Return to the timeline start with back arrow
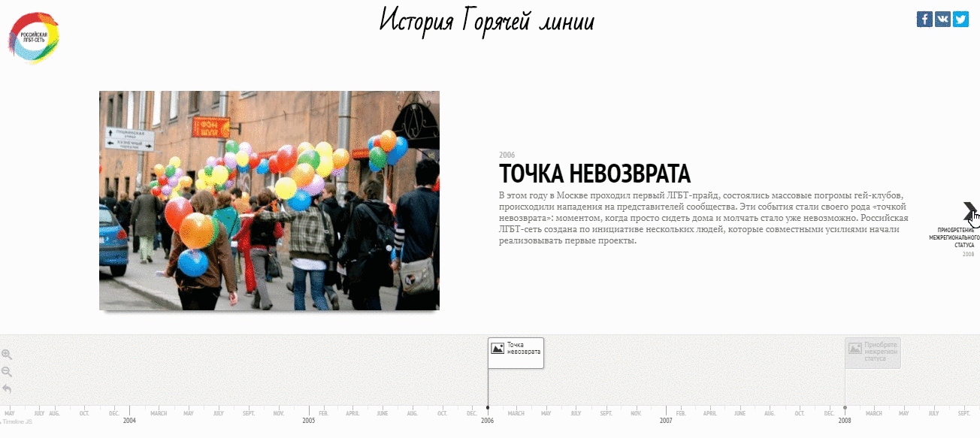 point(7,389)
